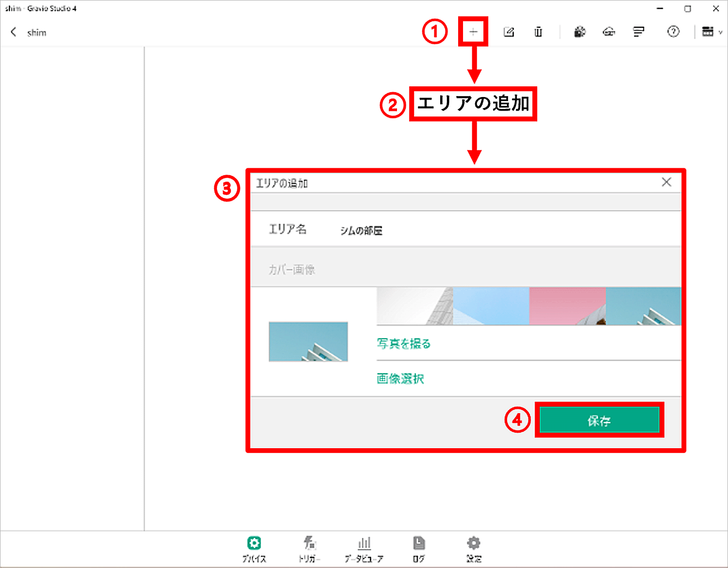Screen dimensions: 728x568
Task: Switch to the デバイス tab
Action: pyautogui.click(x=254, y=550)
